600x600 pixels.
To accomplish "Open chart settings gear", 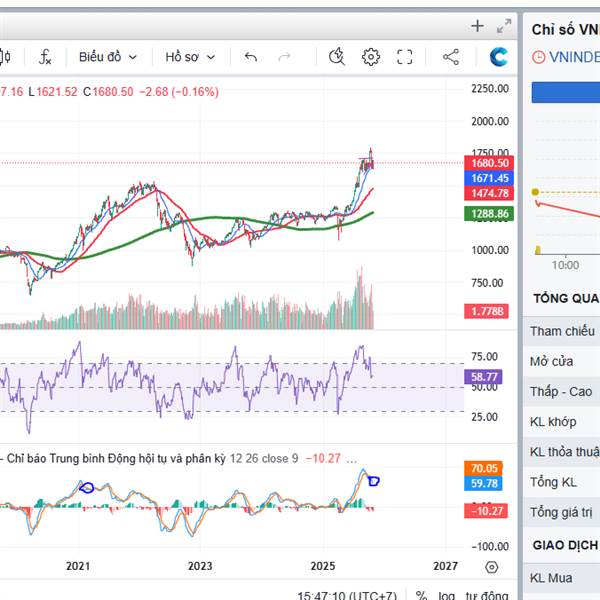I will 371,57.
